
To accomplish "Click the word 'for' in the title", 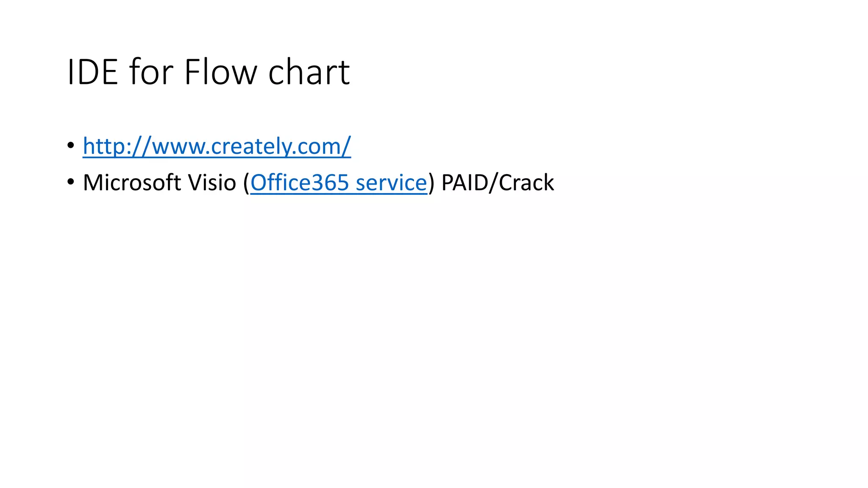I will coord(151,72).
